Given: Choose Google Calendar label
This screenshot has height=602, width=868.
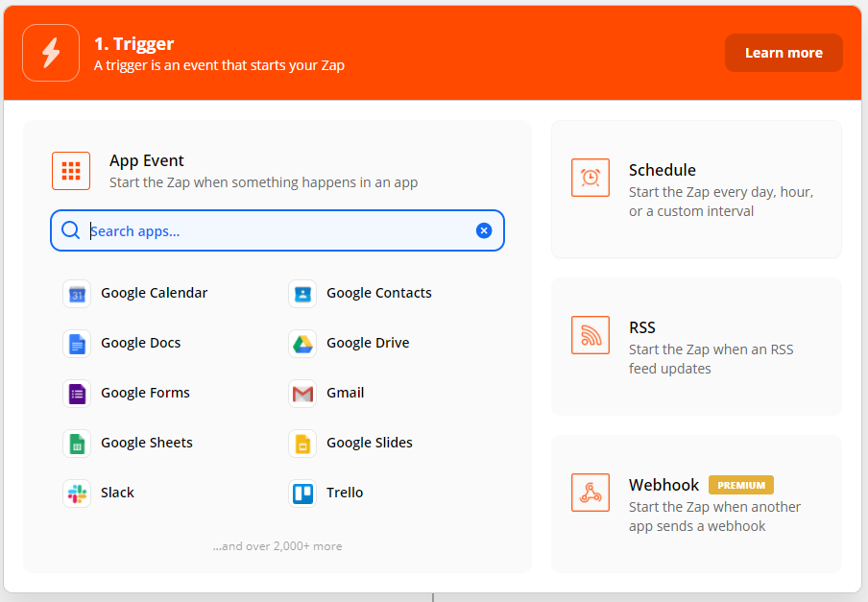Looking at the screenshot, I should [154, 293].
